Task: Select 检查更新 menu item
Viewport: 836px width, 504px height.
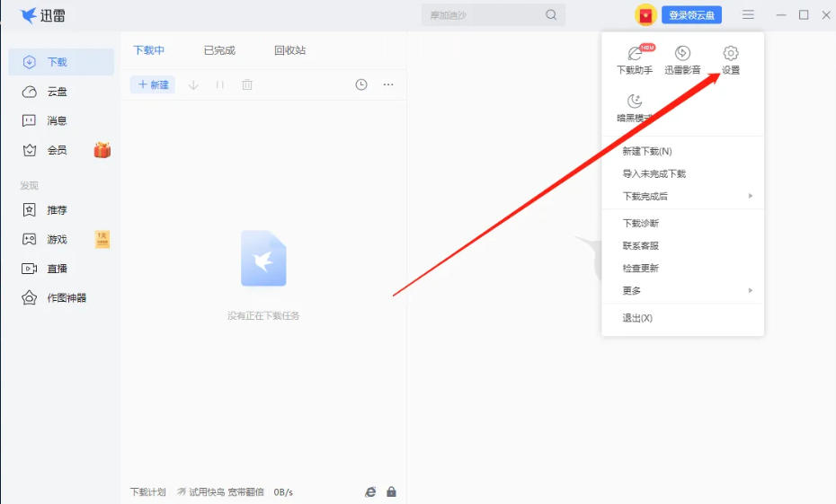Action: click(682, 268)
